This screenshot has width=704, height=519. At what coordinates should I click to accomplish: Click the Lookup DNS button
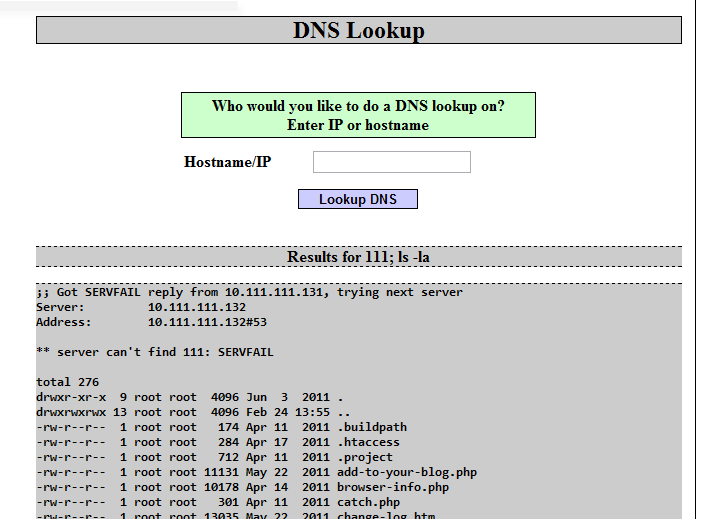point(358,199)
